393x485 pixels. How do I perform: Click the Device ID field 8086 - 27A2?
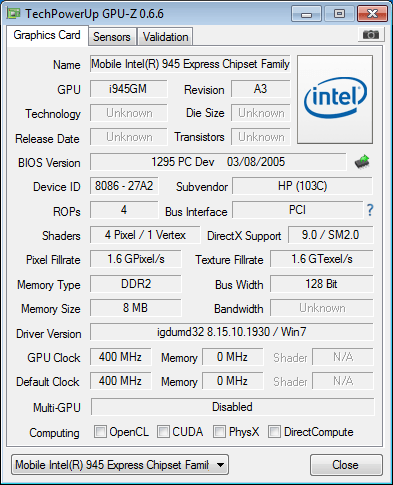124,186
